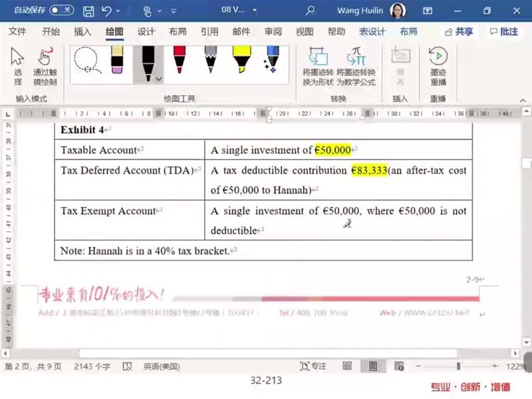The width and height of the screenshot is (532, 399).
Task: Select the Eraser tool
Action: pos(117,61)
